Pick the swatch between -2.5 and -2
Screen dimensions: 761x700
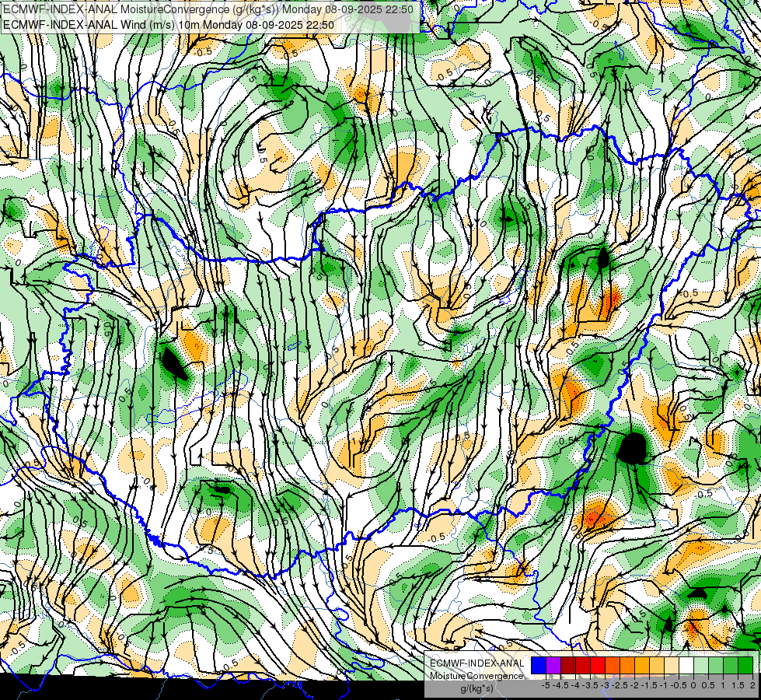point(627,666)
